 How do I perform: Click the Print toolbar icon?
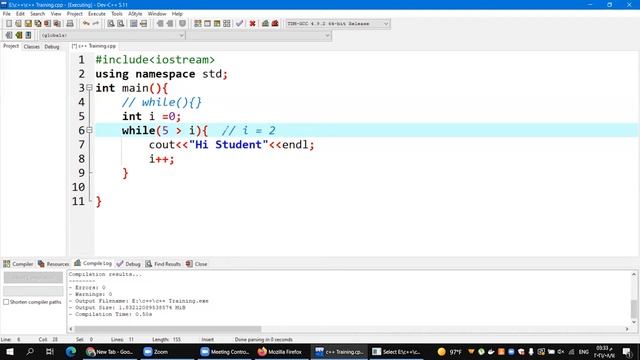pos(70,24)
